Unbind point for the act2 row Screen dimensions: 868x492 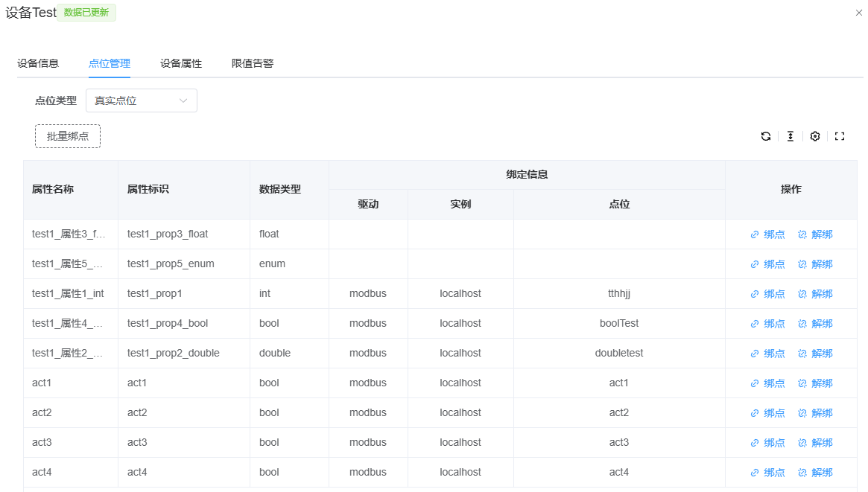(x=815, y=414)
